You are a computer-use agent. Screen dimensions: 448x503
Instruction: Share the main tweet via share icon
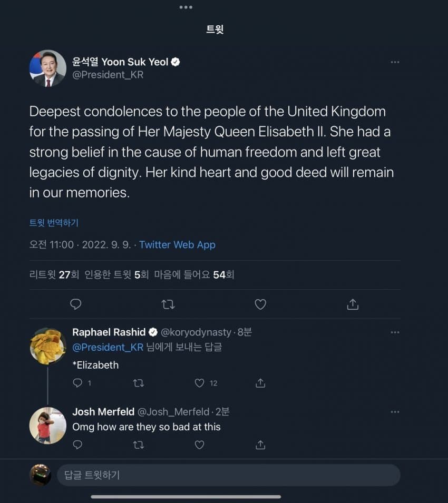pyautogui.click(x=353, y=304)
